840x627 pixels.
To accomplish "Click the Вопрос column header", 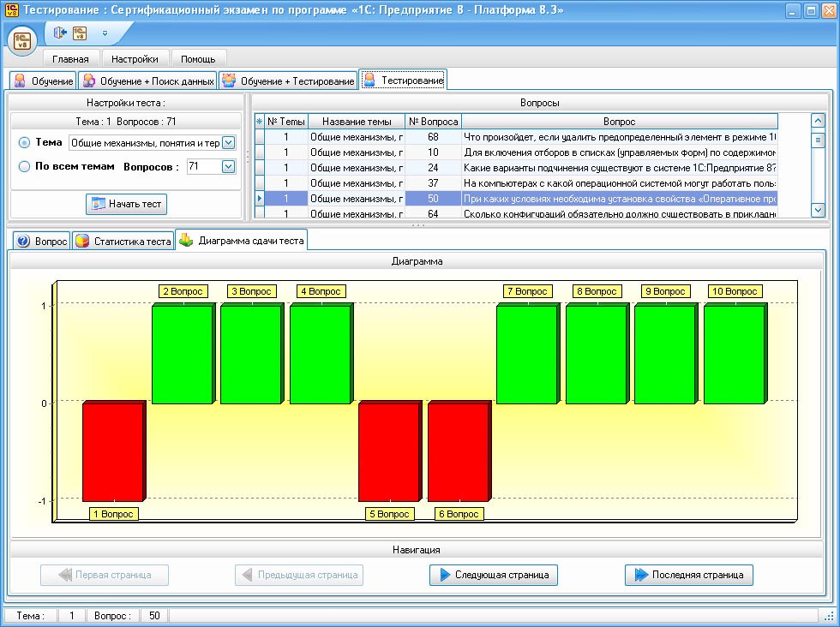I will [619, 122].
